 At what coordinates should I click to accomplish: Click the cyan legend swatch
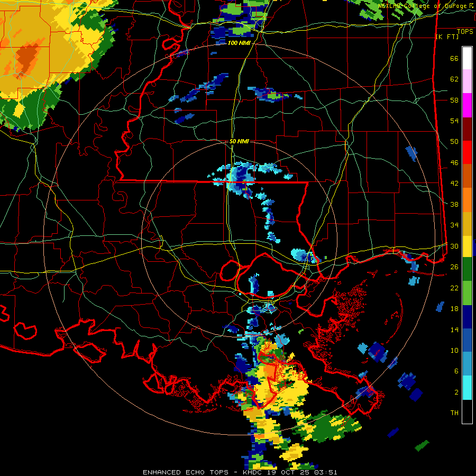pyautogui.click(x=467, y=388)
